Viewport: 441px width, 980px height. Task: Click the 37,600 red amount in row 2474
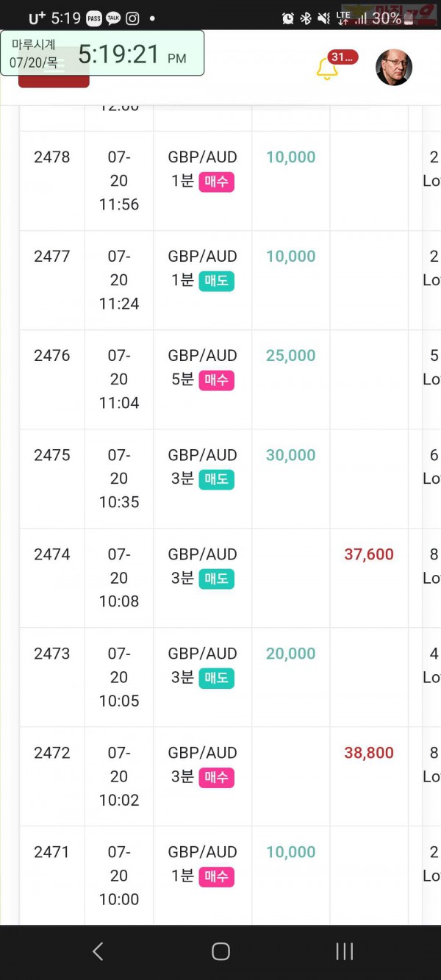369,554
